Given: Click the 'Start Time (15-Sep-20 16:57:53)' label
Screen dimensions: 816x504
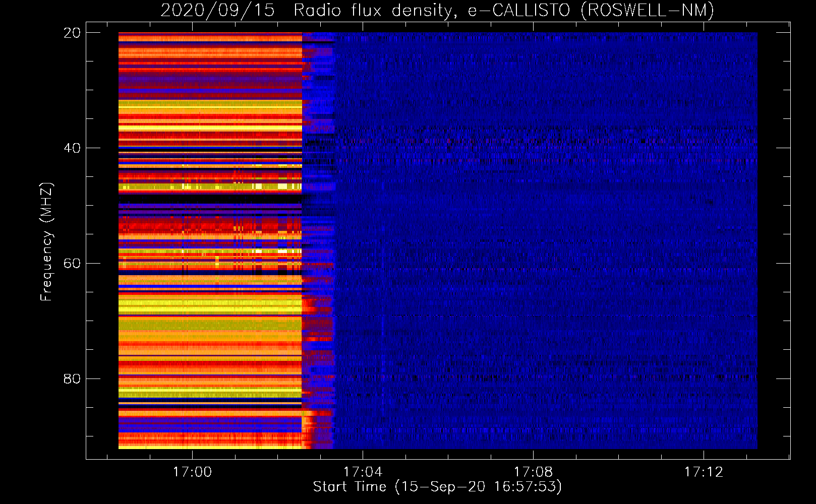Looking at the screenshot, I should (x=437, y=487).
